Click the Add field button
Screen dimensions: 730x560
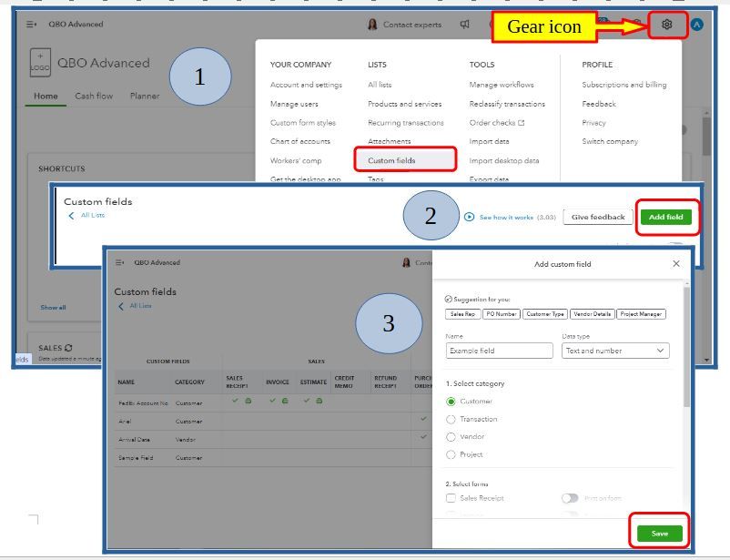665,217
